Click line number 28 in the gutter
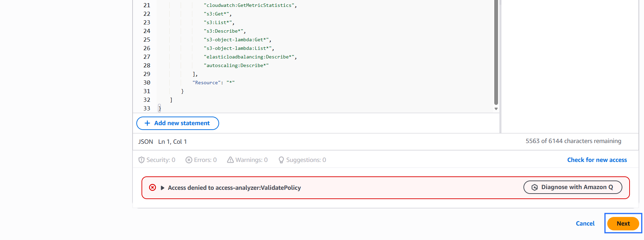The image size is (644, 240). point(147,65)
